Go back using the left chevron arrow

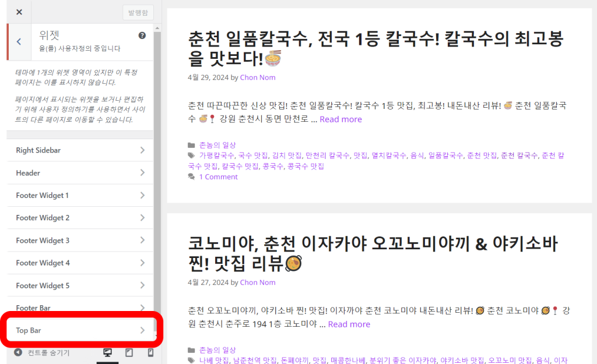point(19,41)
